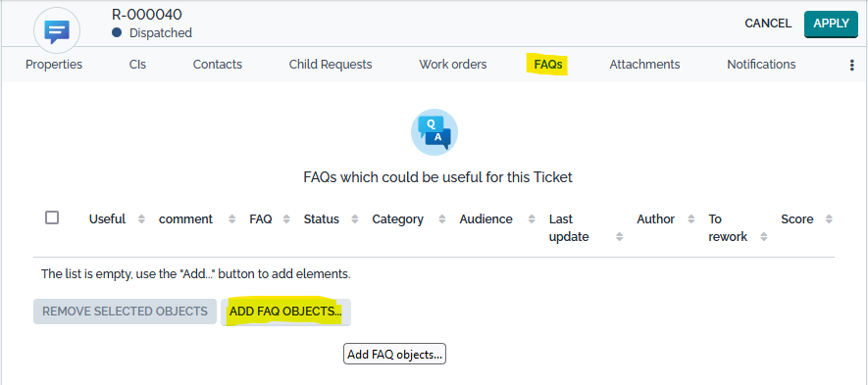This screenshot has height=385, width=868.
Task: Sort by Status column arrows
Action: (x=355, y=219)
